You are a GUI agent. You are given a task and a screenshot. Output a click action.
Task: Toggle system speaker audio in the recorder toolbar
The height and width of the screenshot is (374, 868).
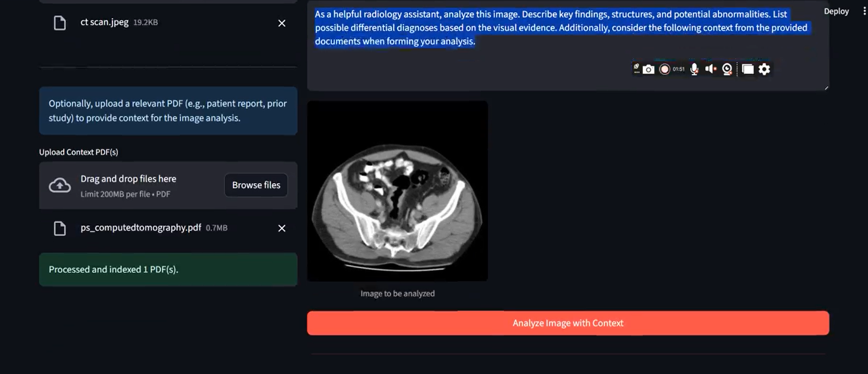pos(710,69)
